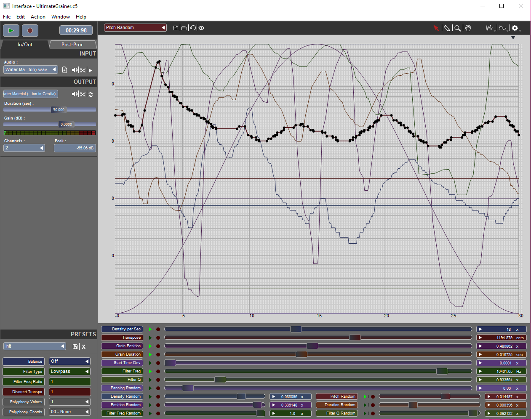This screenshot has width=531, height=420.
Task: Toggle record automation for Filter Freq
Action: [158, 371]
